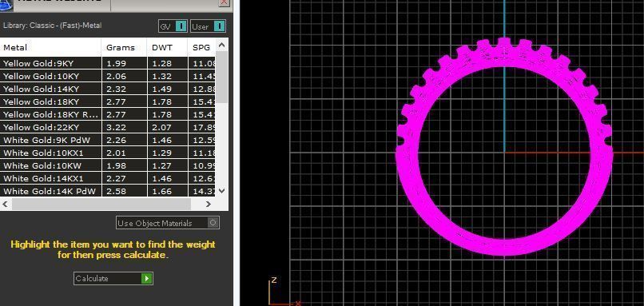Click the metal list scroll up arrow
644x306 pixels.
click(222, 45)
